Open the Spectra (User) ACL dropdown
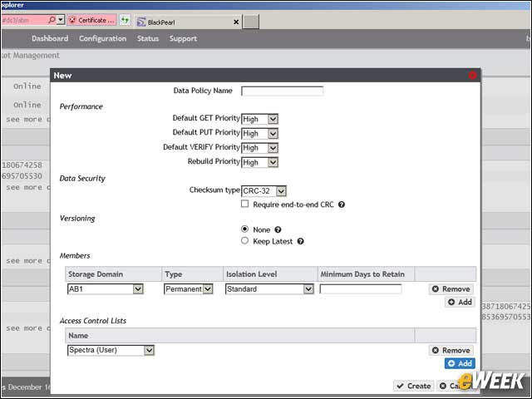 [x=111, y=350]
